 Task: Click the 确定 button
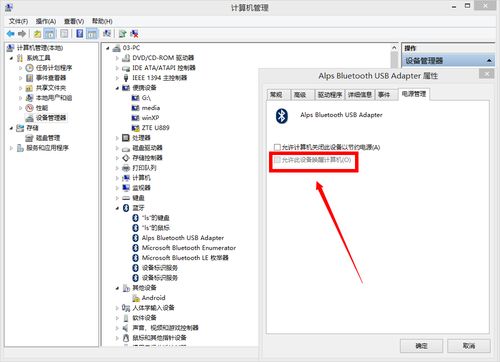421,346
